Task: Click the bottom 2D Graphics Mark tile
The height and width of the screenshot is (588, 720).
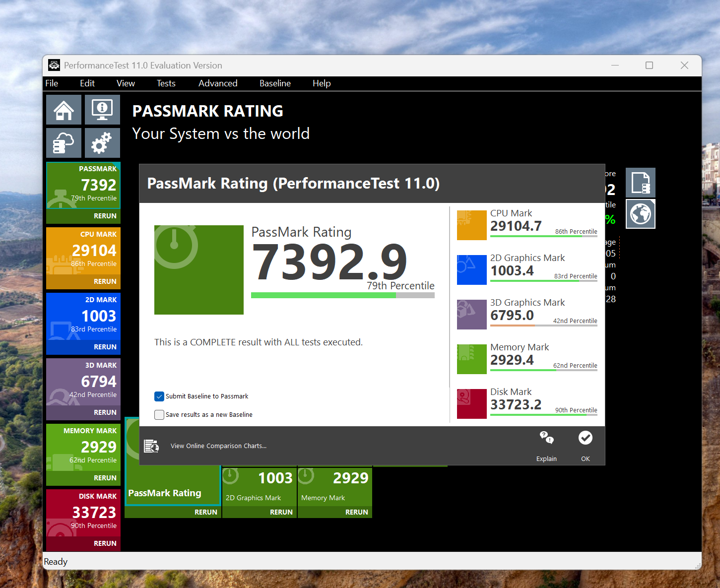Action: pyautogui.click(x=260, y=486)
